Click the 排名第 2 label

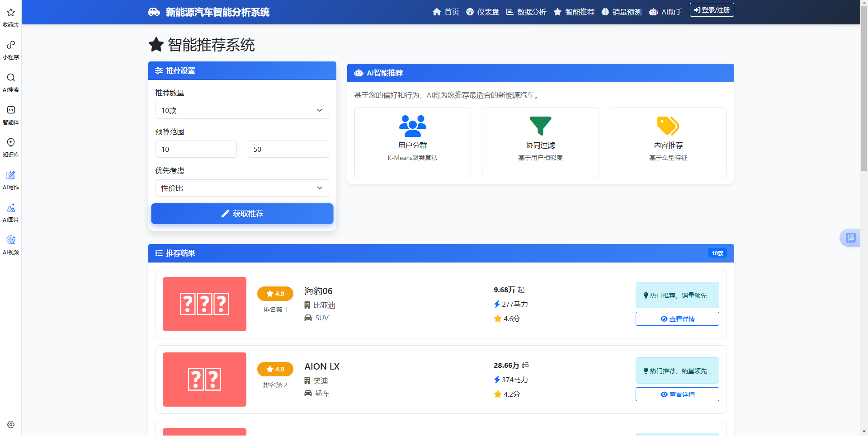point(275,385)
